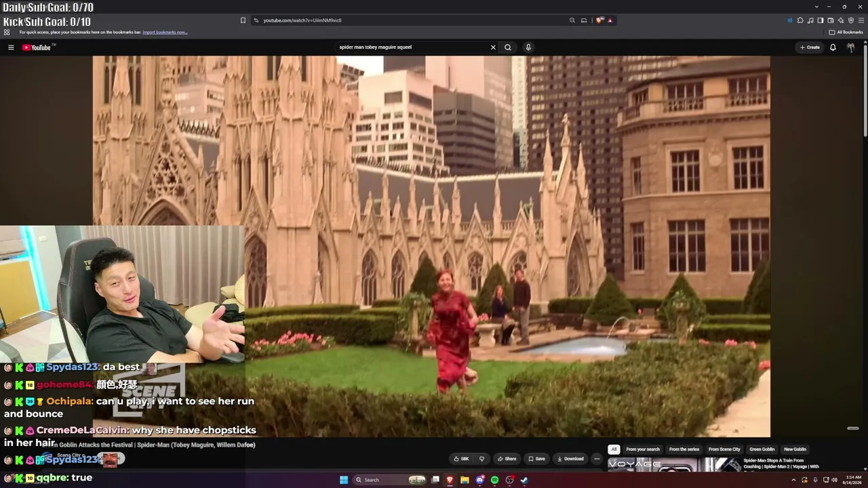Like the video with 58K likes

pos(461,459)
